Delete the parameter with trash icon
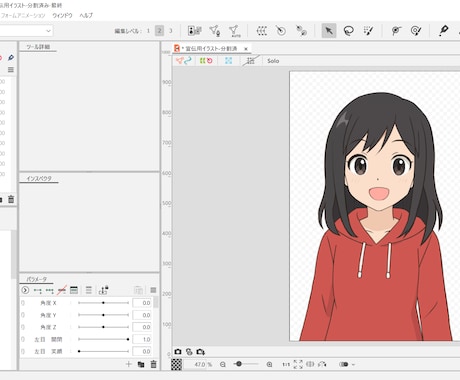The image size is (460, 380). tap(153, 364)
